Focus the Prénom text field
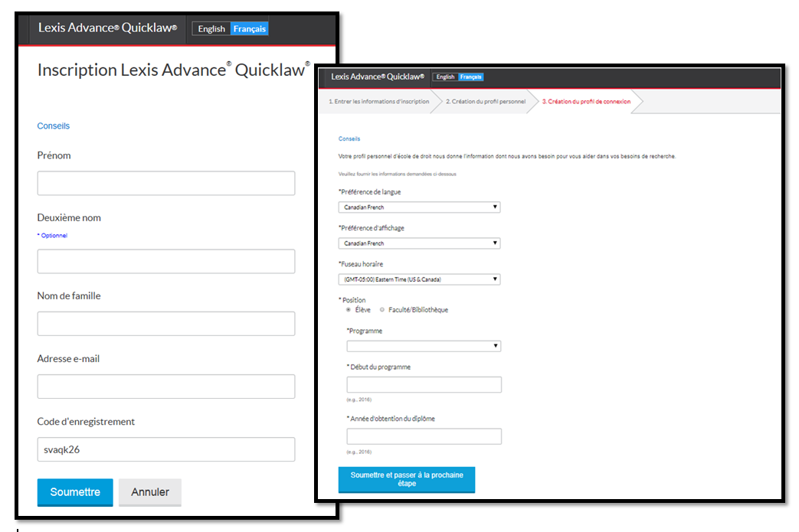The height and width of the screenshot is (532, 799). coord(166,183)
